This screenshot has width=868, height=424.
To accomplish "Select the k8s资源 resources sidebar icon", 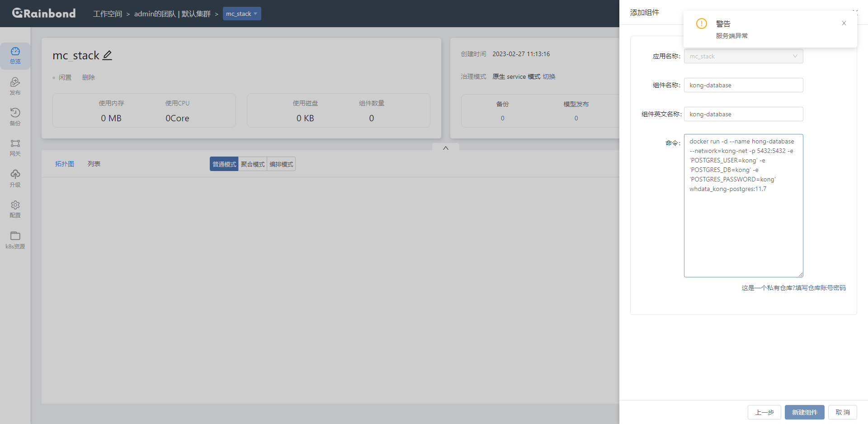I will click(15, 240).
